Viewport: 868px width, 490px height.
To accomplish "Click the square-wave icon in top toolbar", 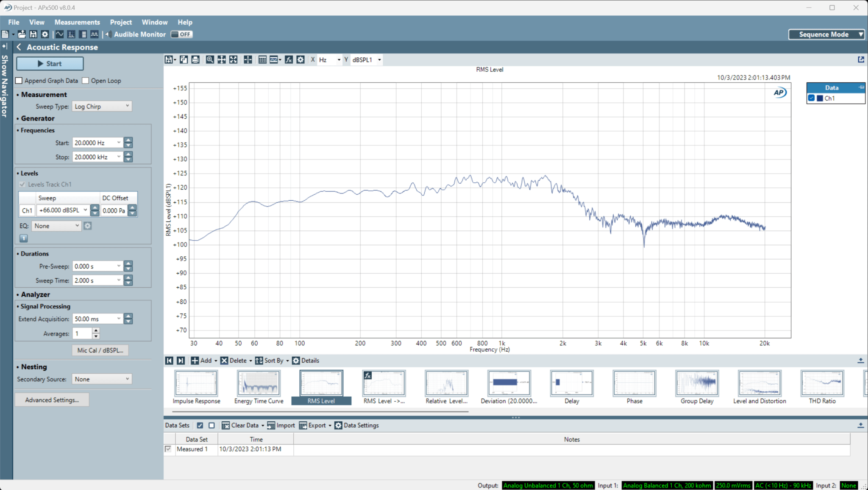I will coord(95,34).
